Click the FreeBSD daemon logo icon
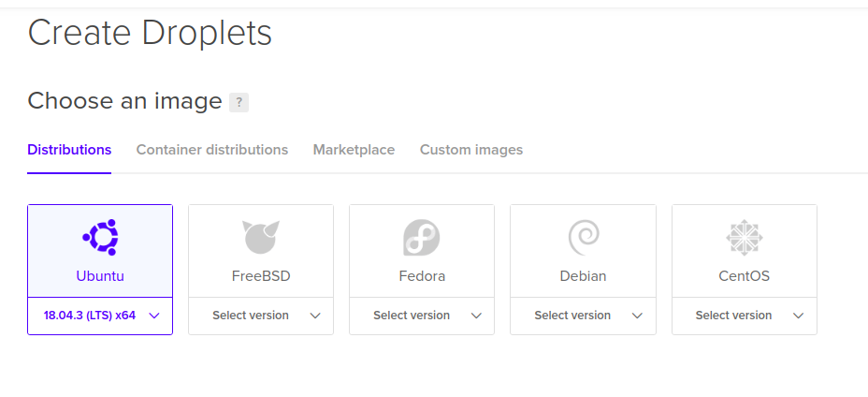This screenshot has height=397, width=868. tap(261, 238)
